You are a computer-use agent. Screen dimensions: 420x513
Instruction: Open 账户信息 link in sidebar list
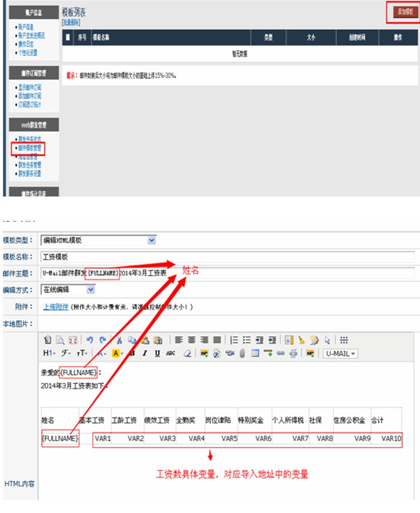[x=26, y=27]
